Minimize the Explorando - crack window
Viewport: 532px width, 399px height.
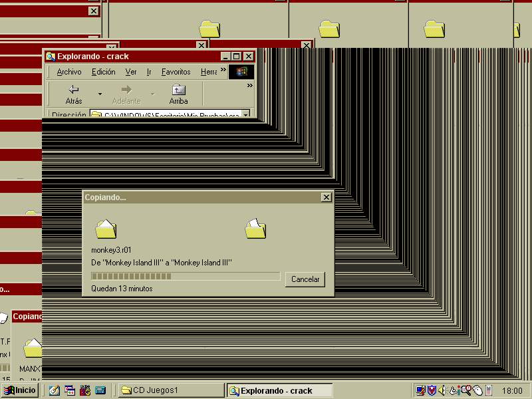click(226, 57)
